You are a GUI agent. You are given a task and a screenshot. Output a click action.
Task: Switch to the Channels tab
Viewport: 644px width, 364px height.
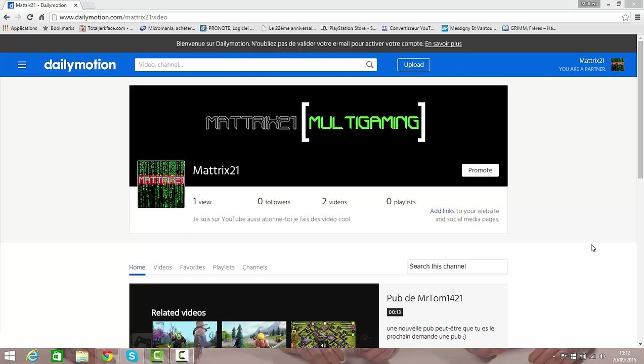(x=254, y=267)
